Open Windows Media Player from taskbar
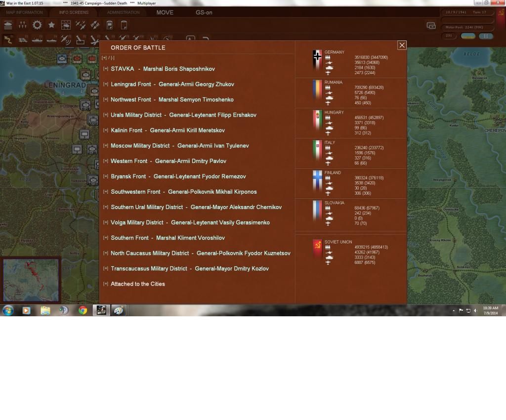The height and width of the screenshot is (420, 506). [26, 310]
